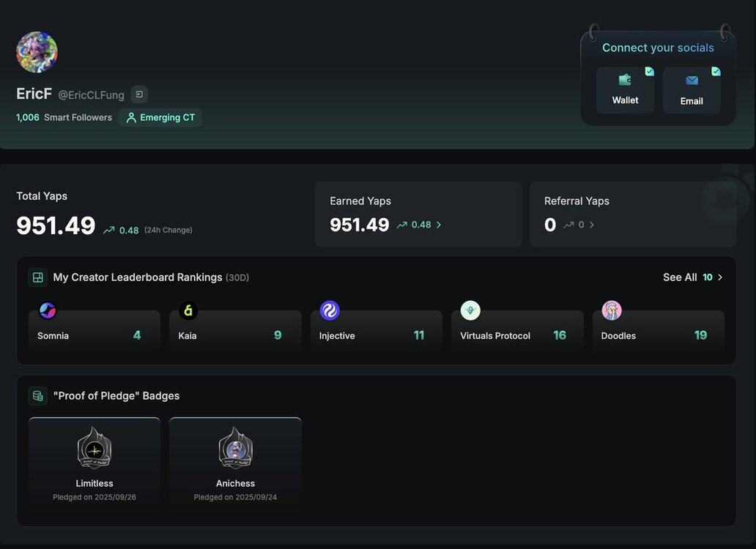Click the Wallet social connect button
The image size is (756, 549).
pos(625,90)
